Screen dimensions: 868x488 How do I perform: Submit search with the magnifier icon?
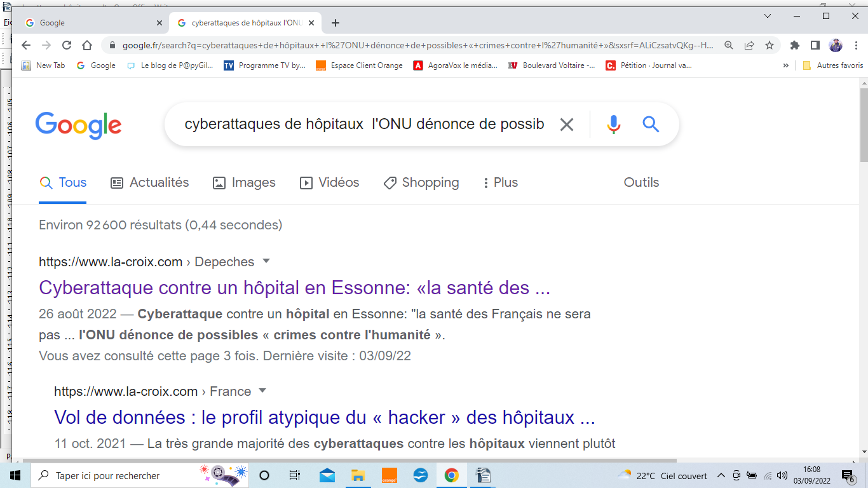pyautogui.click(x=651, y=124)
